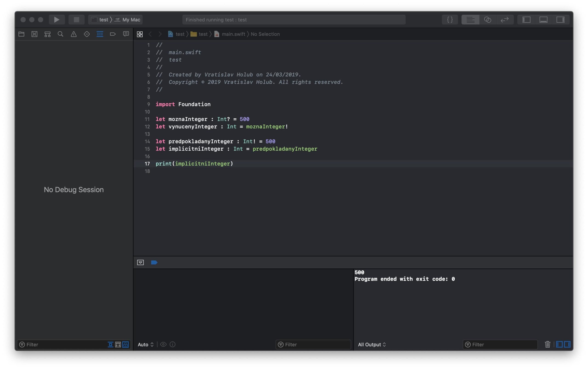Toggle the right Inspectors panel
This screenshot has width=588, height=369.
click(x=560, y=20)
